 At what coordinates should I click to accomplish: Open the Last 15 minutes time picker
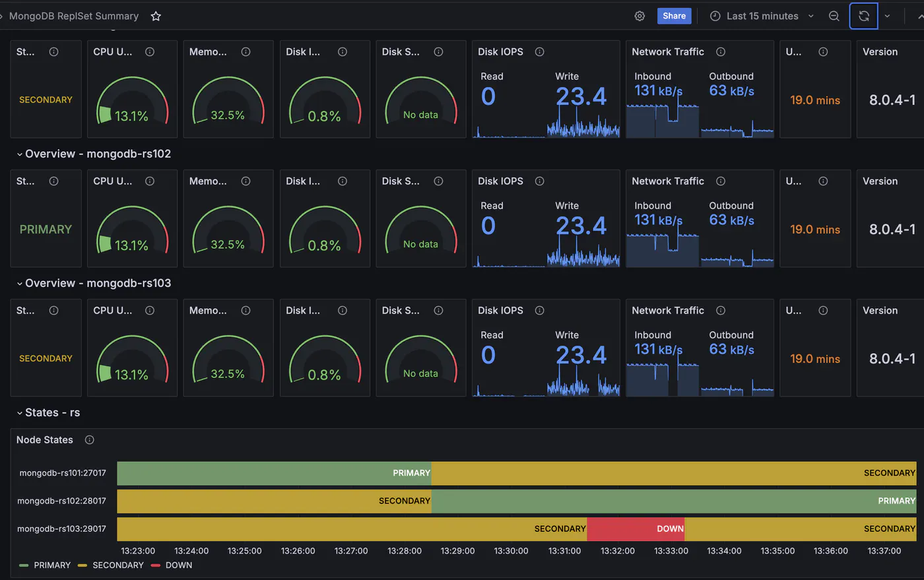(762, 16)
